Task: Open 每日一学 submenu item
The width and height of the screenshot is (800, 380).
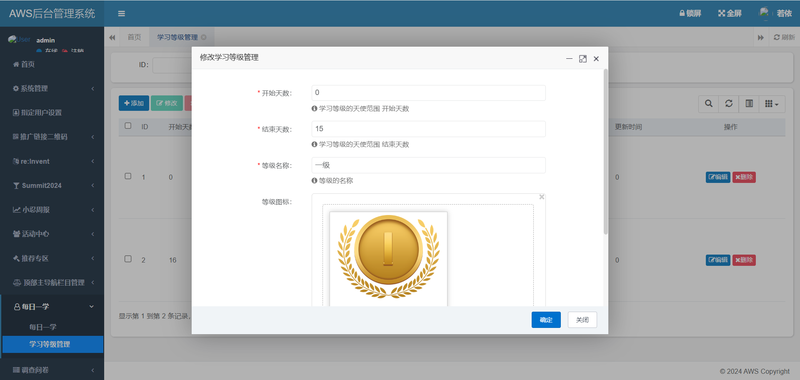Action: (42, 326)
